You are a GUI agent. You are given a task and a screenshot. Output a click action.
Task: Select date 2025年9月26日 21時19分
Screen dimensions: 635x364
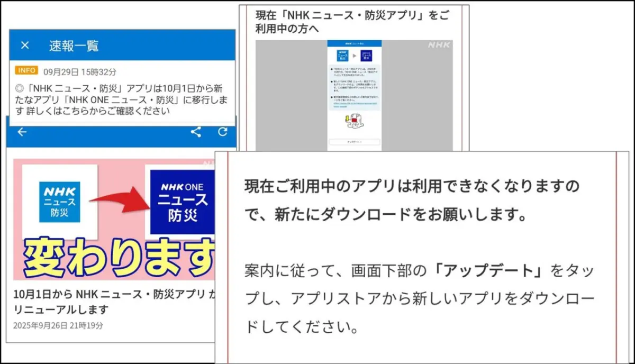click(59, 325)
